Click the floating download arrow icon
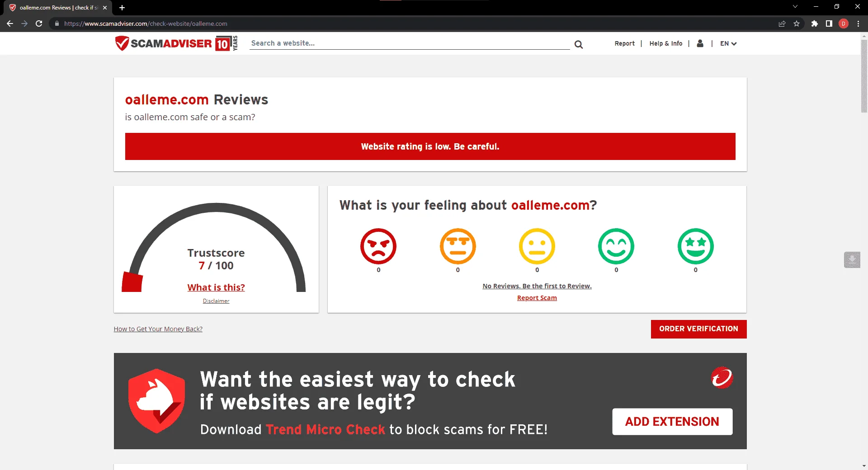The image size is (868, 470). (x=852, y=260)
